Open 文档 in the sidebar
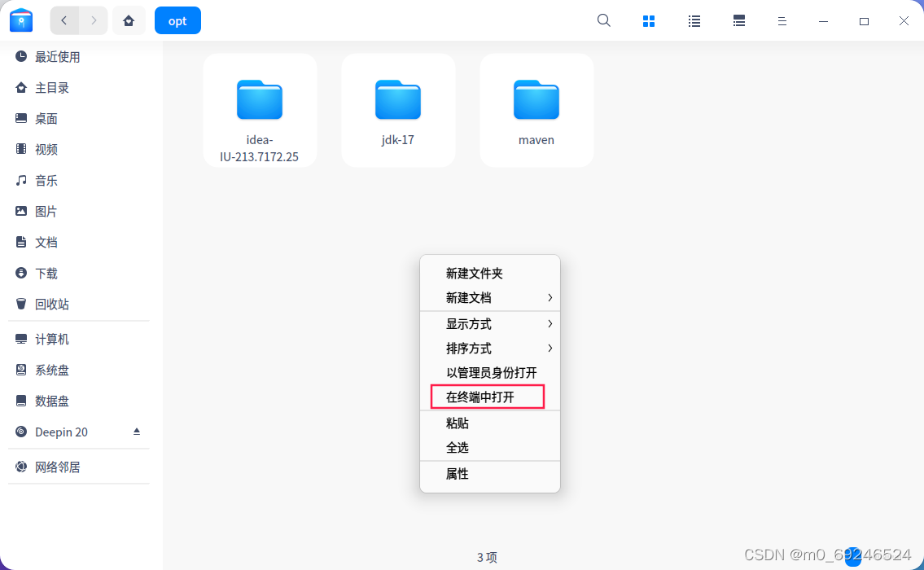The image size is (924, 570). click(x=79, y=243)
